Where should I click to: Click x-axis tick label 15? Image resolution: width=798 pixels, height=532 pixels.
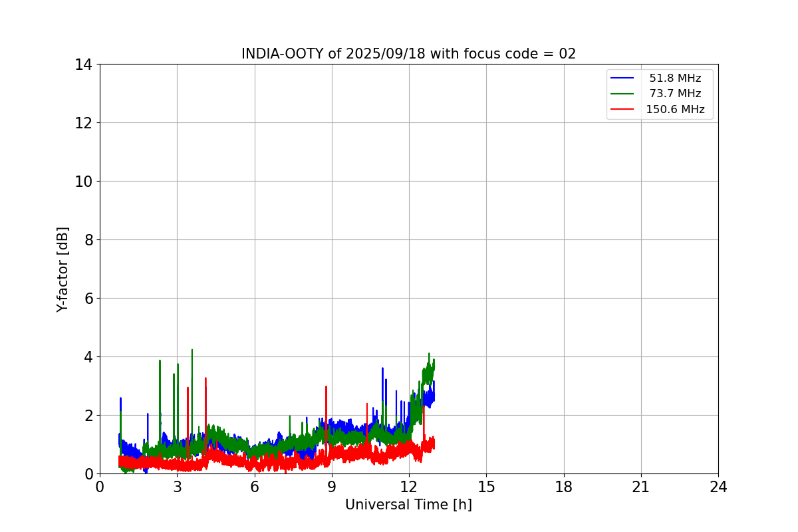(x=486, y=487)
